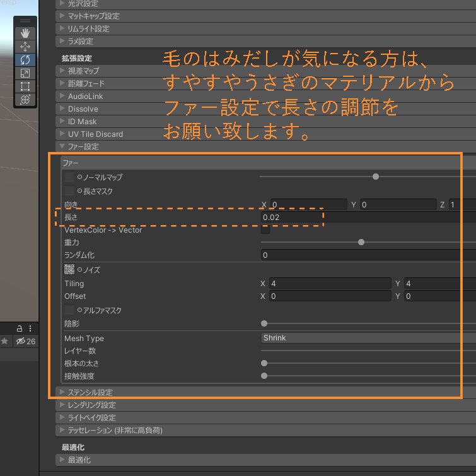This screenshot has height=476, width=476.
Task: Click the panel lock icon
Action: 20,328
